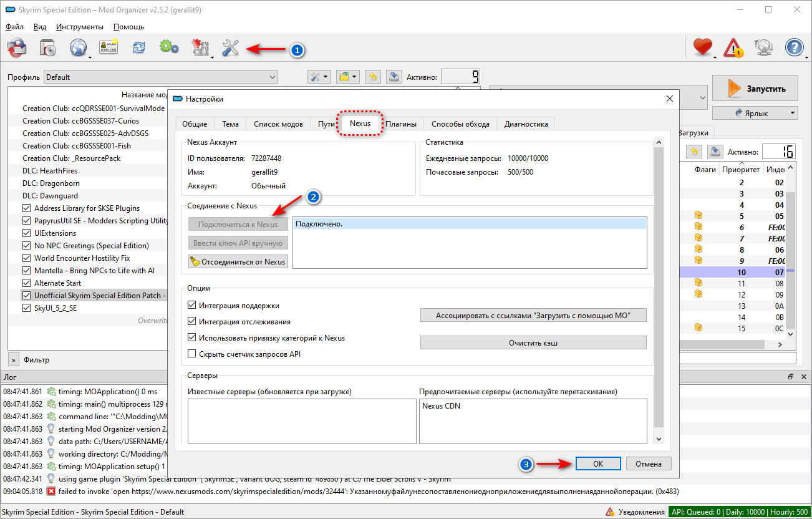Confirm settings with the OK button
812x519 pixels.
pyautogui.click(x=598, y=463)
